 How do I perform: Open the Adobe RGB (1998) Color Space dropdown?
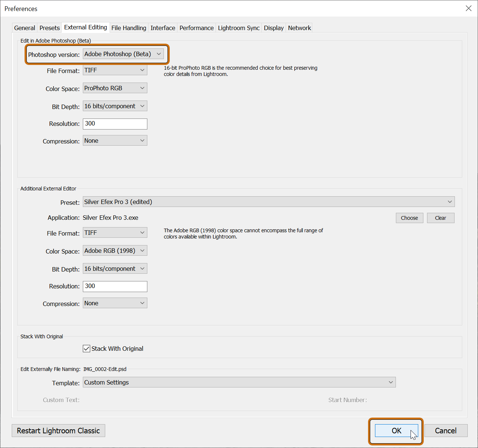pos(115,251)
